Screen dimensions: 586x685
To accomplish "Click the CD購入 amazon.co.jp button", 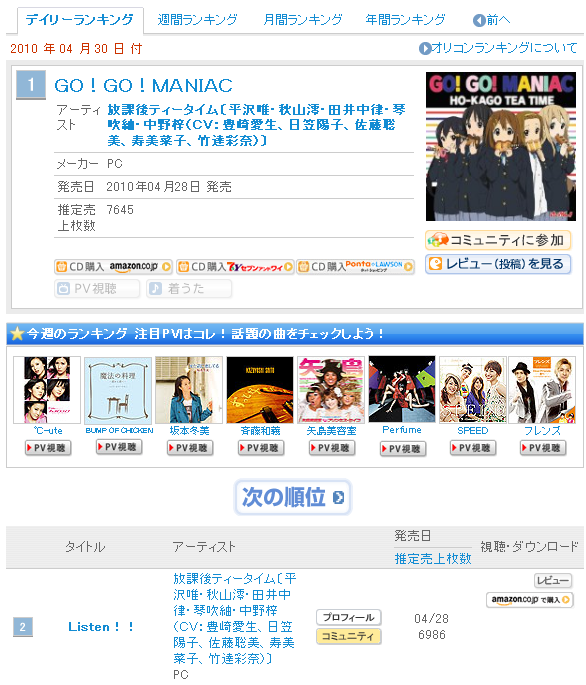I will (113, 266).
